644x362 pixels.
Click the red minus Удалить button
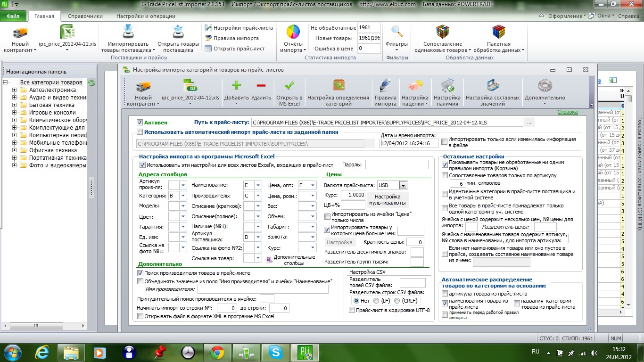(x=261, y=93)
